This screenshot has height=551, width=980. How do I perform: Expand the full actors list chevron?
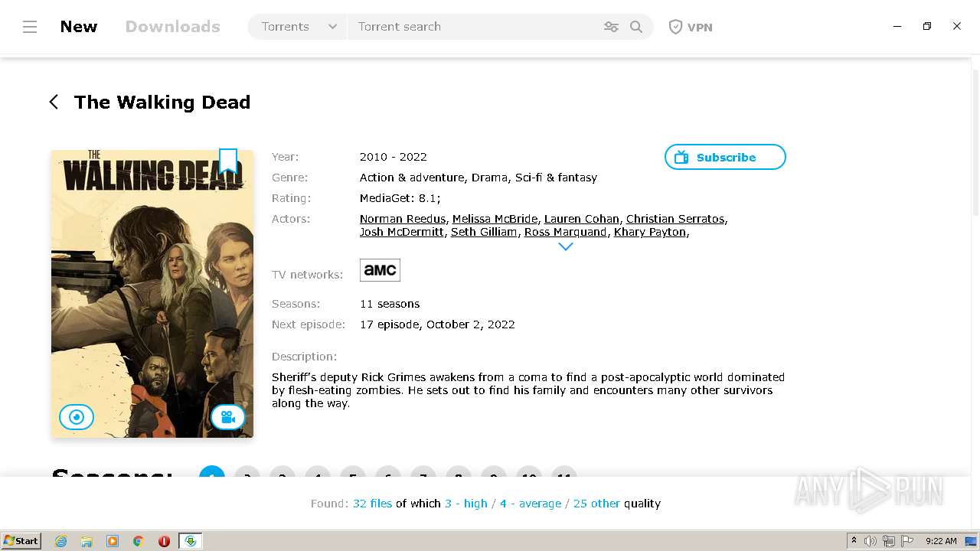click(x=566, y=246)
